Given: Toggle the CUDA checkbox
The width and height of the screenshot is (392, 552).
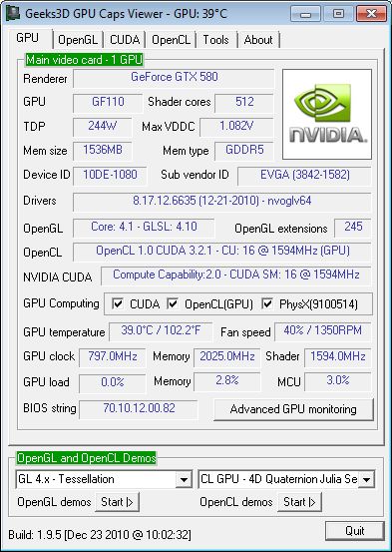Looking at the screenshot, I should (x=117, y=303).
